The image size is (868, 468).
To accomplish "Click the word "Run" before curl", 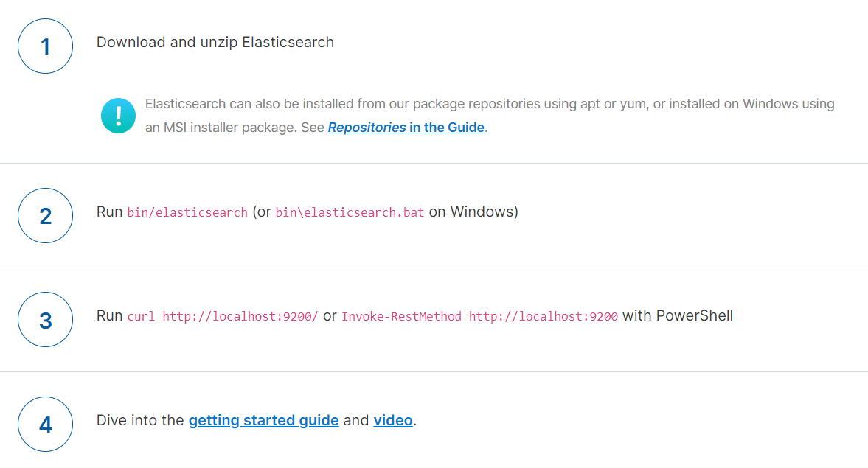I will coord(109,316).
